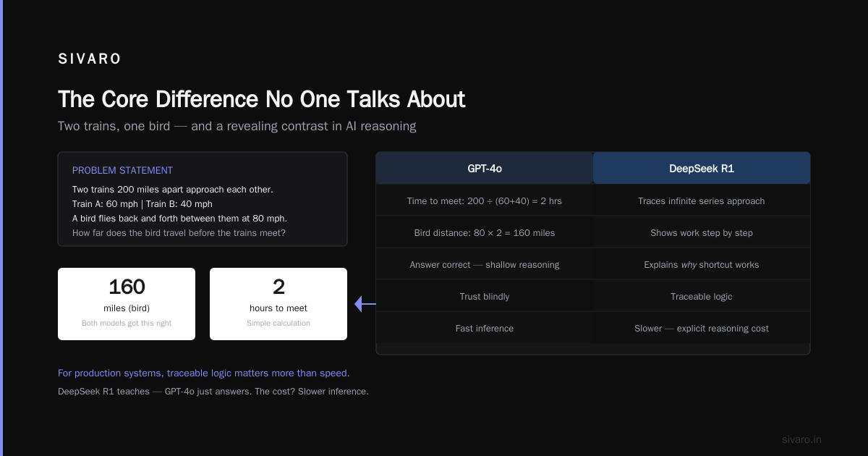Click the 'Trust blindly' cell

click(485, 297)
